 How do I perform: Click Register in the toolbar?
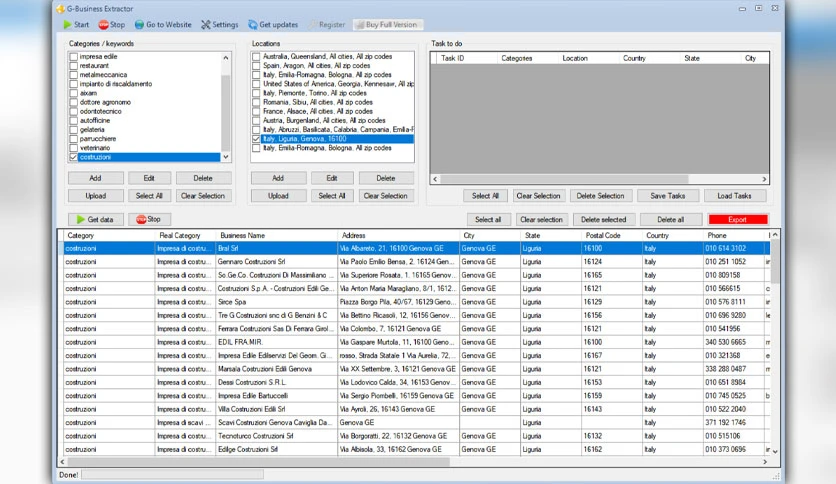pos(327,25)
